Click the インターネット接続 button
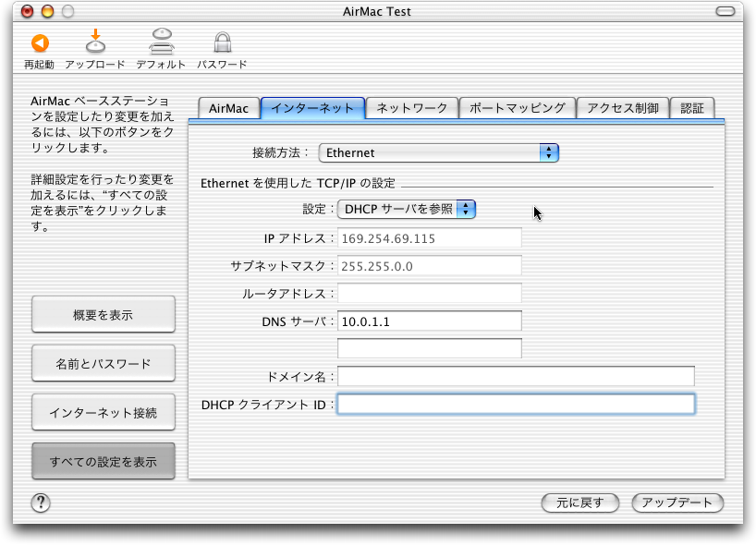756x545 pixels. [x=103, y=412]
